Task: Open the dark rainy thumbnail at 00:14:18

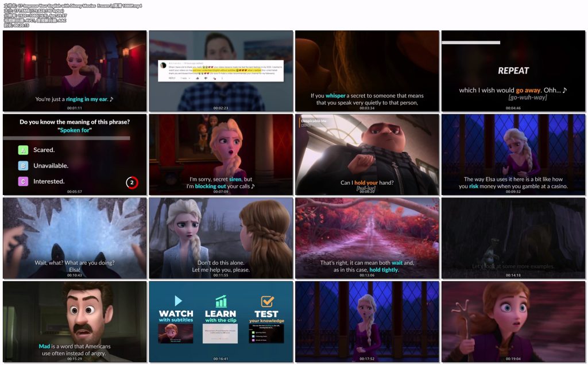Action: pos(513,238)
